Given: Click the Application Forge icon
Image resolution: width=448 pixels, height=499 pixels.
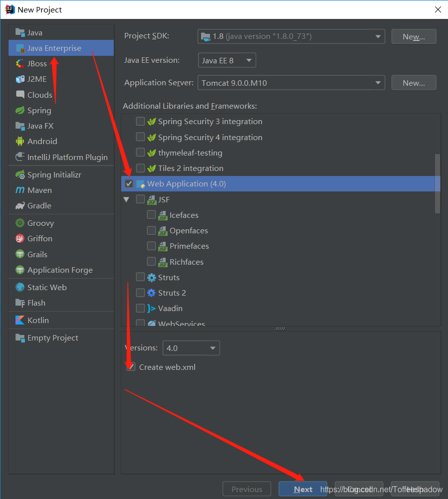Looking at the screenshot, I should [x=20, y=270].
